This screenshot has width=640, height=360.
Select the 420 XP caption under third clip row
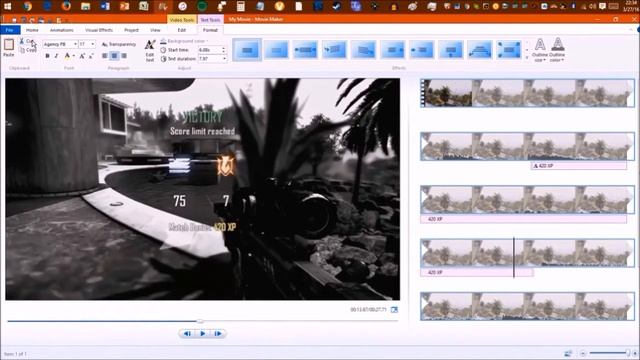pos(524,219)
